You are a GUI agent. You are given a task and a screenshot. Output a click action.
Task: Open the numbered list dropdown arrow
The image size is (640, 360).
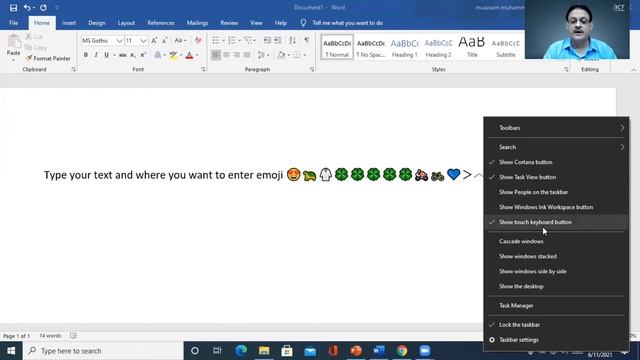239,40
